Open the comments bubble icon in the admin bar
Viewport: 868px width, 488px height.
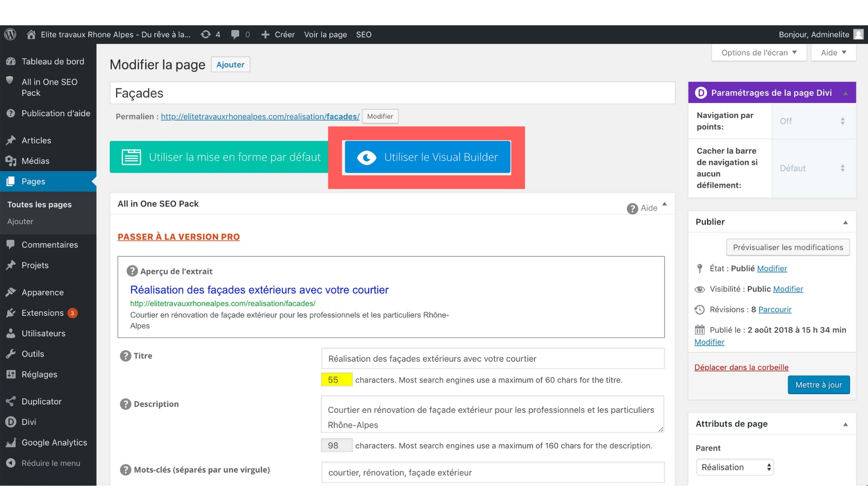(x=235, y=34)
